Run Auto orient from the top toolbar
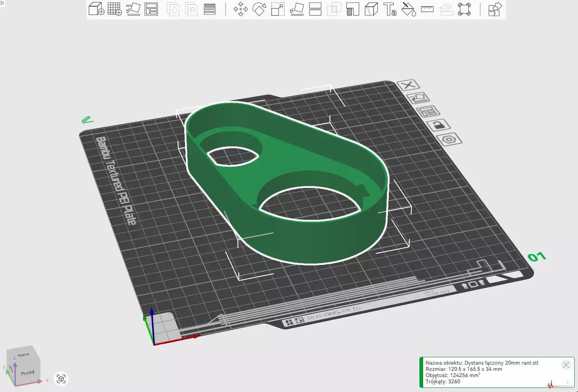578x392 pixels. point(133,9)
